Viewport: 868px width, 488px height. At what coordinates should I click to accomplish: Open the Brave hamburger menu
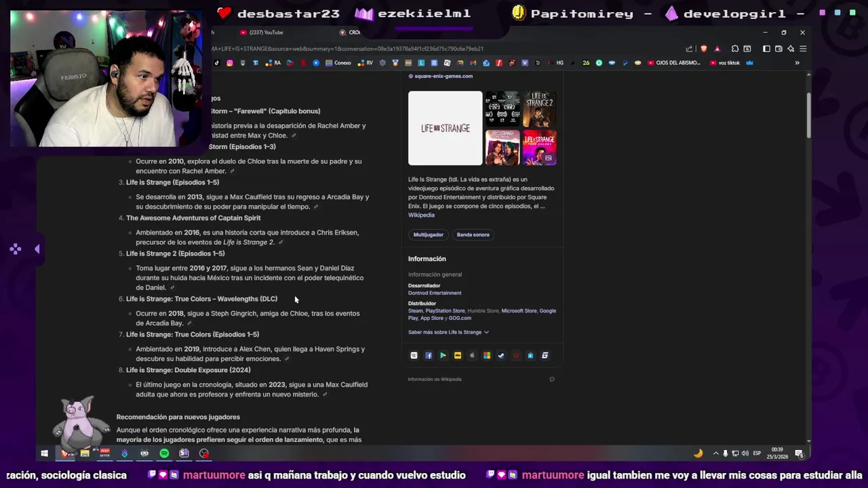coord(803,49)
